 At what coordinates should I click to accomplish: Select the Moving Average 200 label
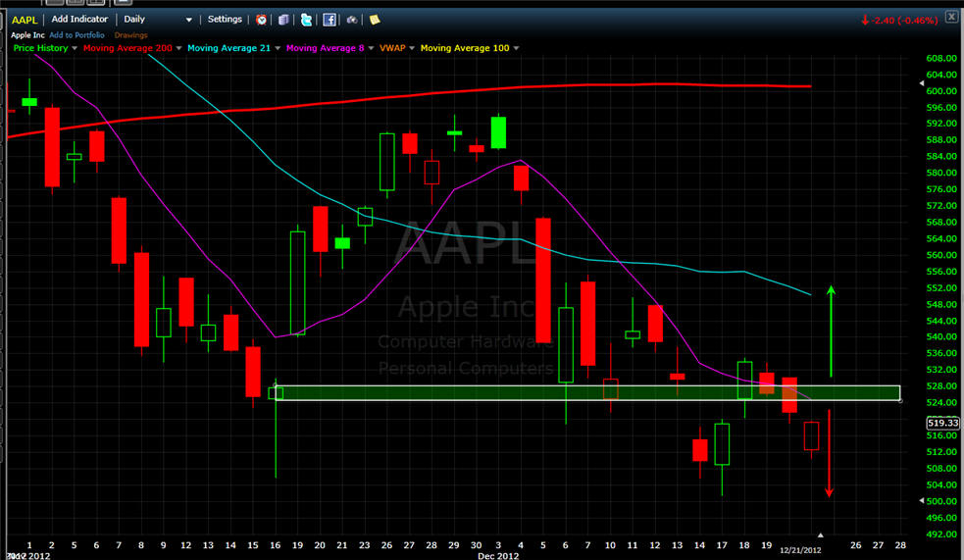click(x=127, y=48)
